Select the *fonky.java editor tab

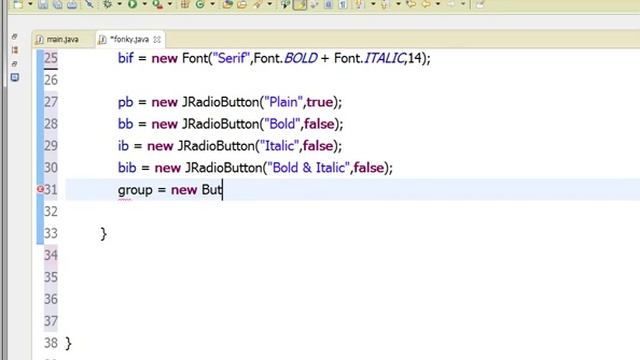point(129,40)
